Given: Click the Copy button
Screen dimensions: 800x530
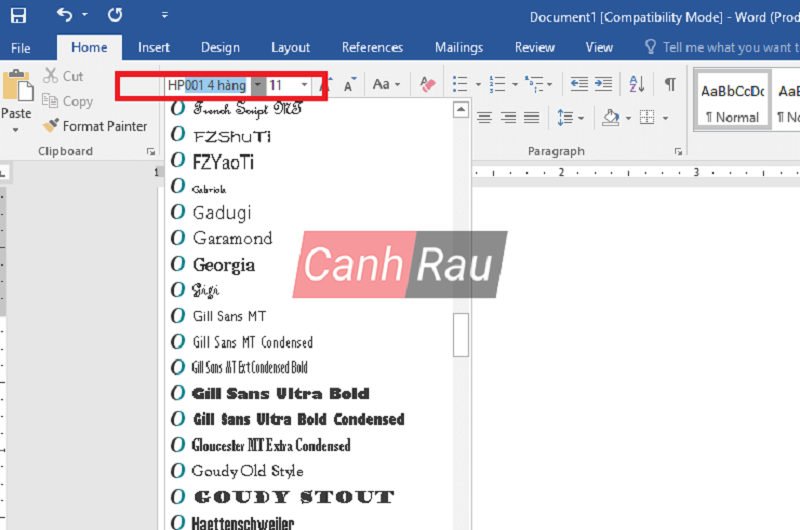Looking at the screenshot, I should [x=68, y=101].
